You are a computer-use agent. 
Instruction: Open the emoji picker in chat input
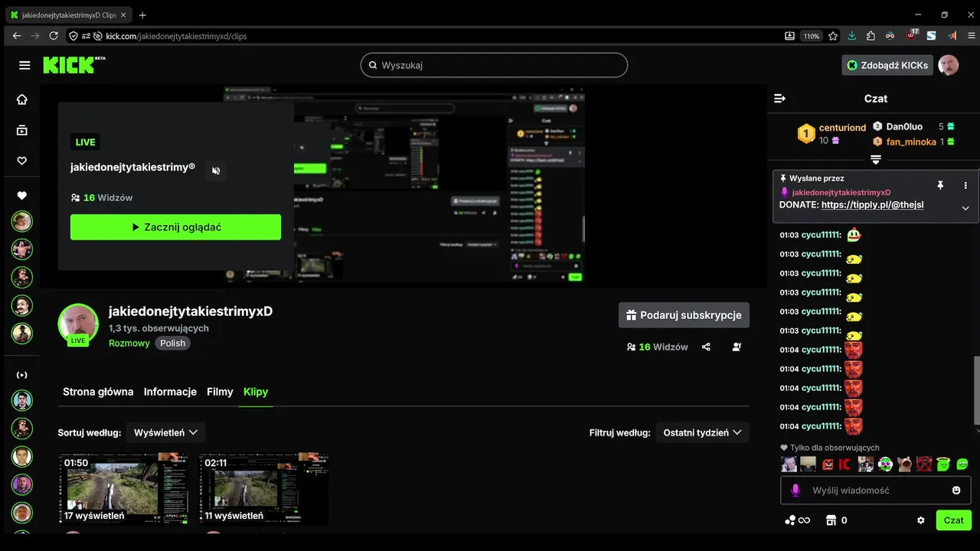click(956, 490)
